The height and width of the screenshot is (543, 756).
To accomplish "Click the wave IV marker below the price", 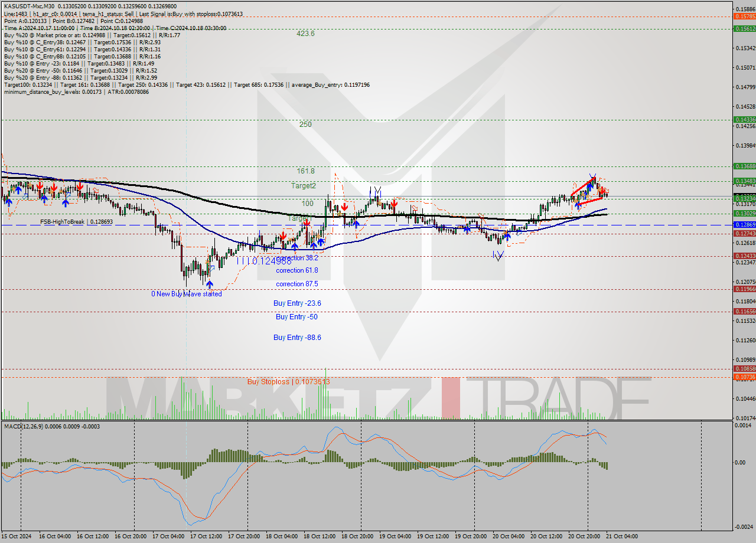I will point(499,255).
